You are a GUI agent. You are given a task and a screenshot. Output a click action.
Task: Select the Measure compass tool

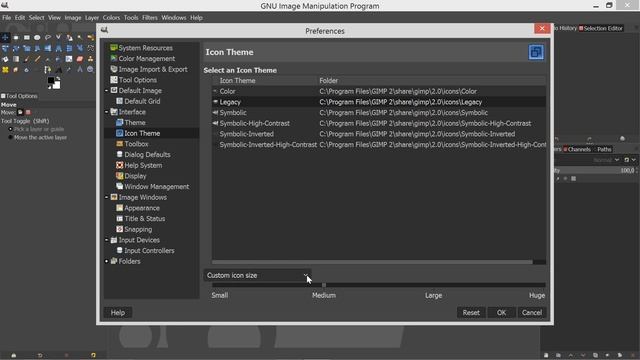[80, 70]
